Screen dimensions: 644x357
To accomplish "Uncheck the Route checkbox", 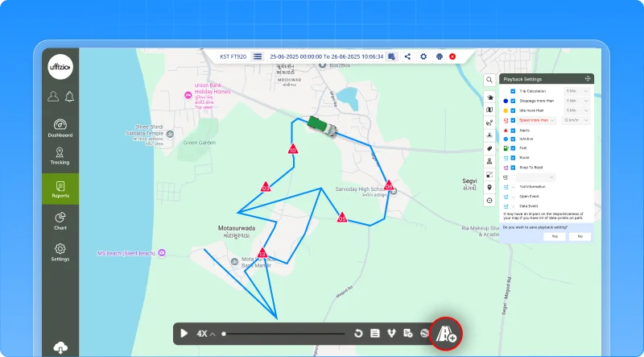I will tap(513, 158).
